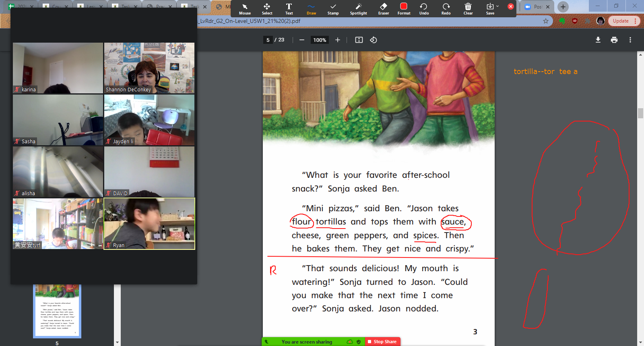Close the last 'Task' browser tab

click(x=205, y=6)
